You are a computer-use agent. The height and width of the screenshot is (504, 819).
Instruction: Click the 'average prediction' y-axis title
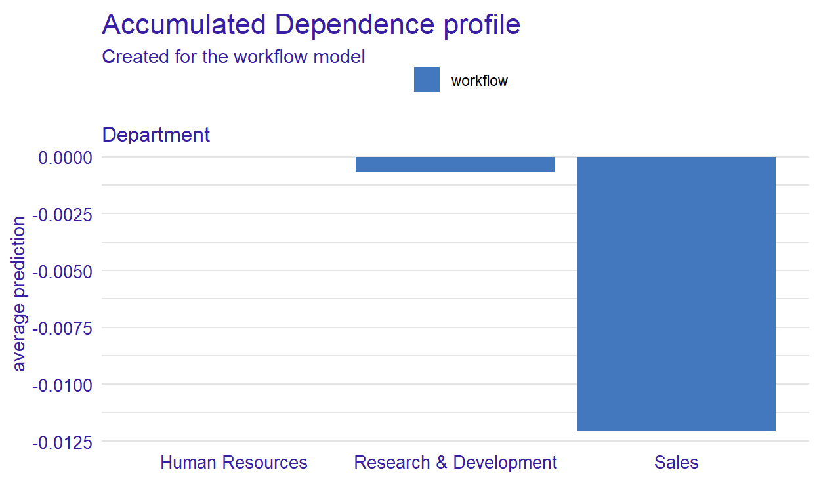pyautogui.click(x=19, y=294)
